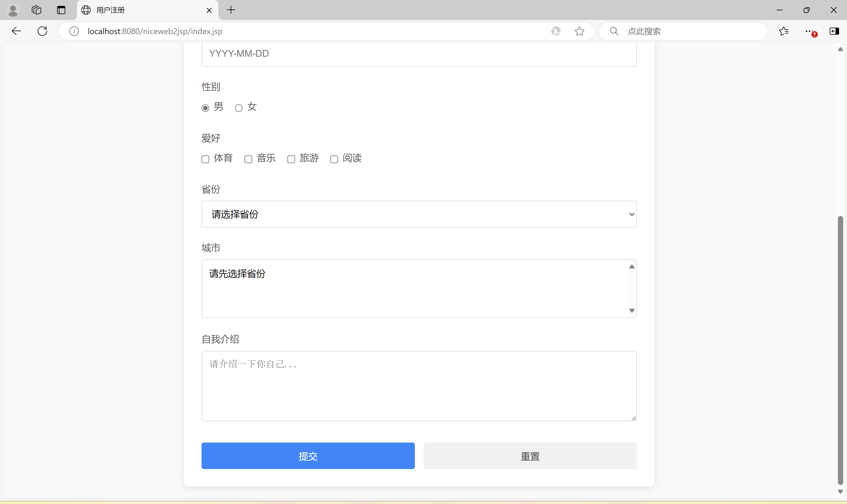
Task: Click the browser back arrow
Action: [x=16, y=31]
